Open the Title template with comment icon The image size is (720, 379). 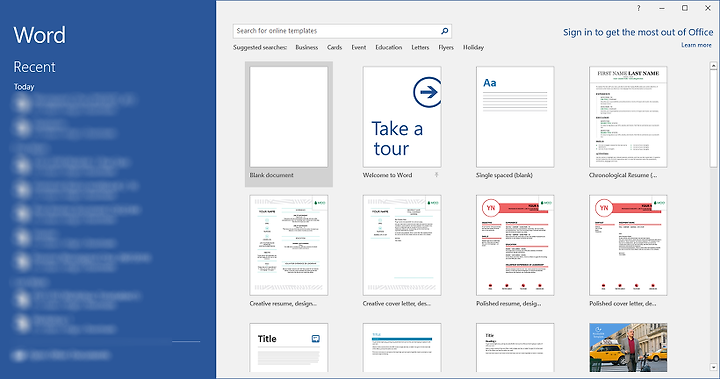click(289, 348)
